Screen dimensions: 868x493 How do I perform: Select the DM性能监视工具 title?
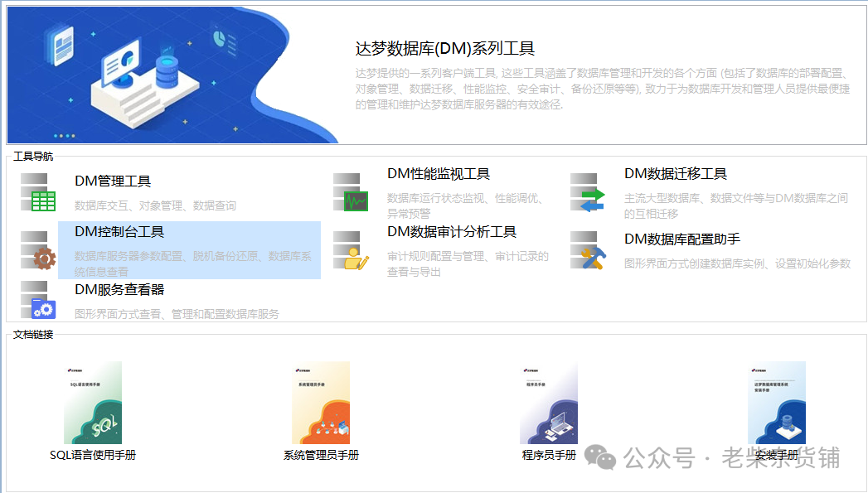[x=439, y=174]
